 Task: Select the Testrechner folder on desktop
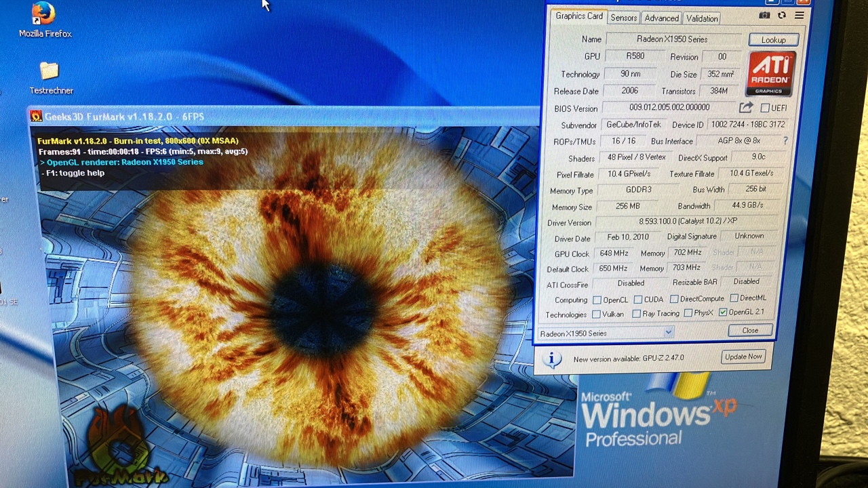point(51,78)
